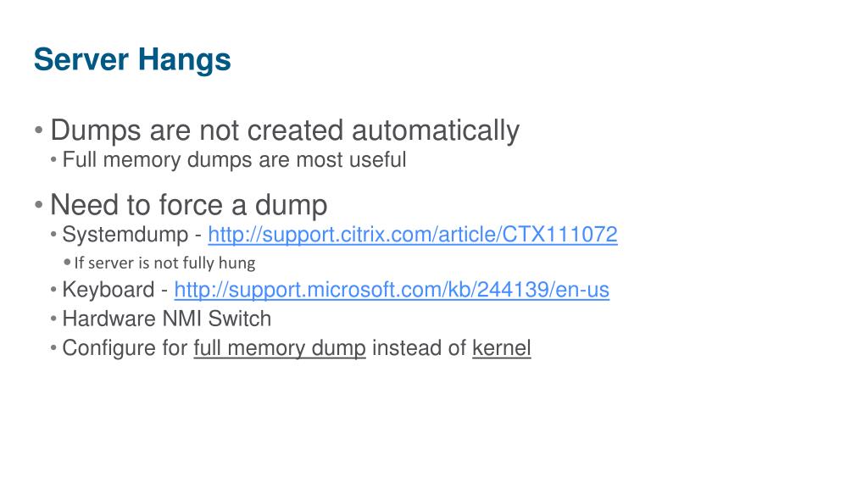The image size is (868, 488).
Task: Click the word 'Systemdump' before the link
Action: click(x=125, y=235)
